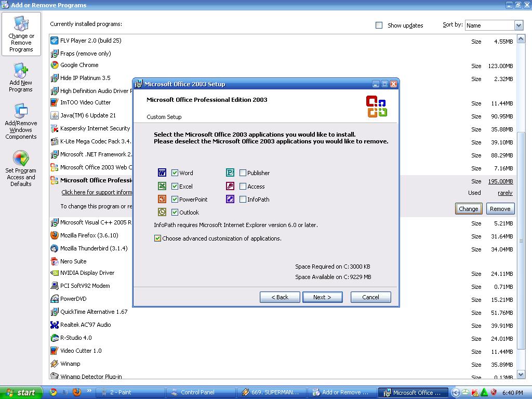Switch to Add or Remove taskbar item
This screenshot has width=532, height=399.
(x=342, y=392)
